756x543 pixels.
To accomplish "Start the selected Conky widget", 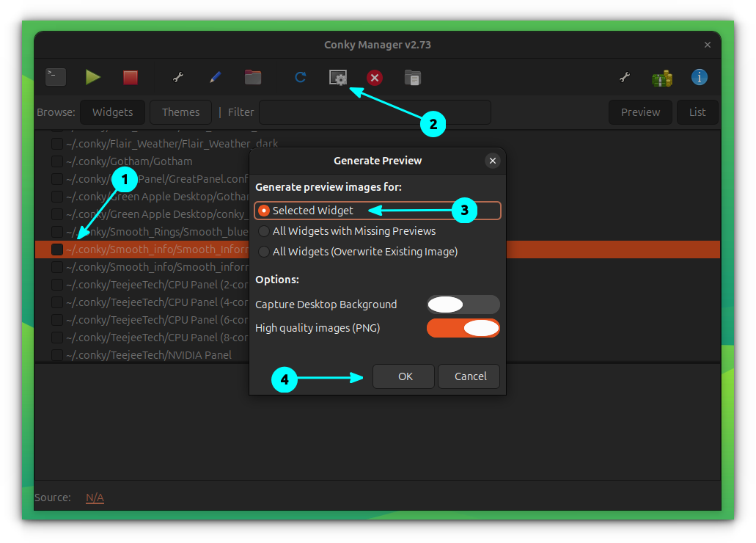I will [x=93, y=76].
